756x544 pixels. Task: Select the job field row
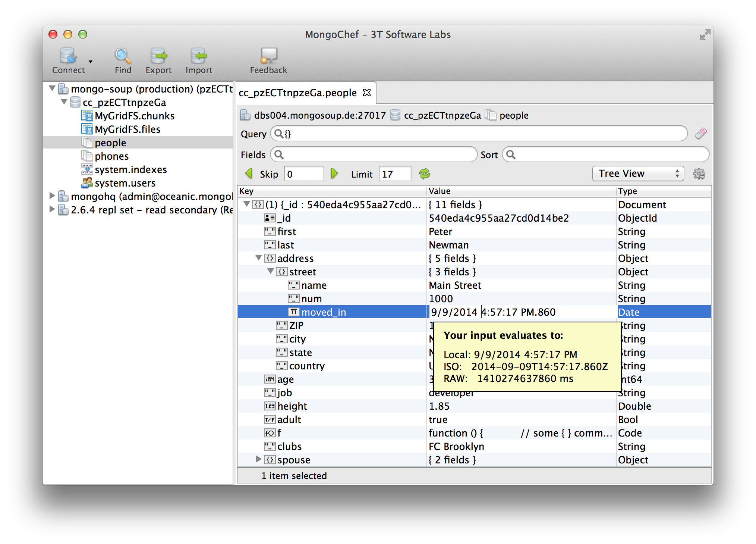(x=332, y=393)
